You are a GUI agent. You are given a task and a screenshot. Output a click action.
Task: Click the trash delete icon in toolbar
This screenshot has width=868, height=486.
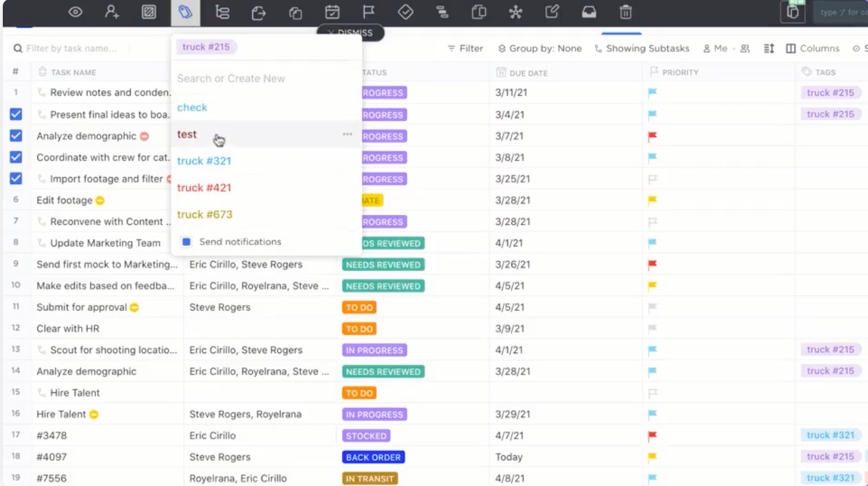coord(626,12)
